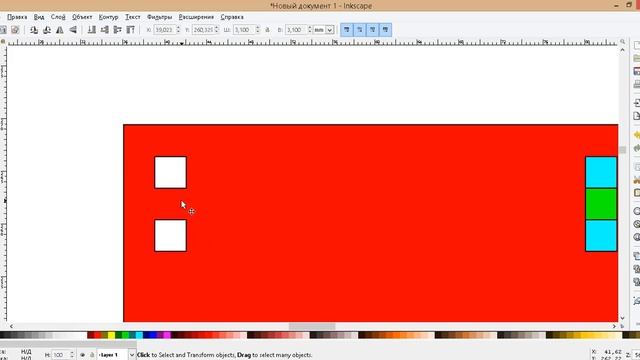This screenshot has height=360, width=640.
Task: Increase X position stepper value
Action: click(178, 28)
